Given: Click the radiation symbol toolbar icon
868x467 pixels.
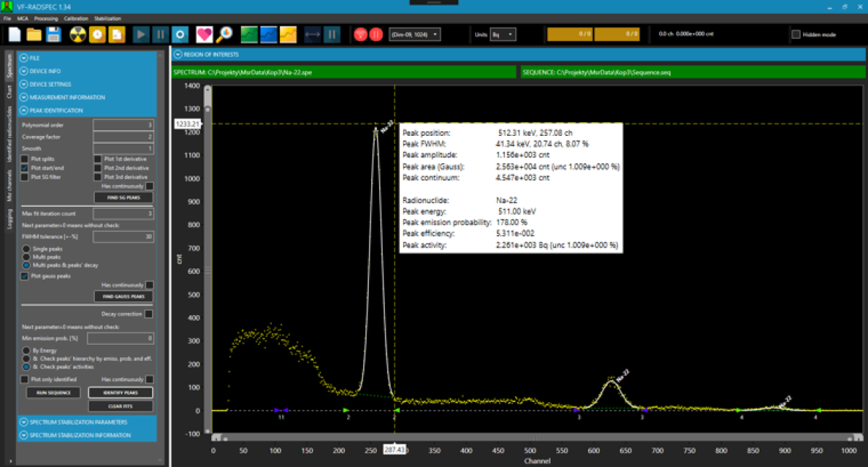Looking at the screenshot, I should (x=77, y=34).
